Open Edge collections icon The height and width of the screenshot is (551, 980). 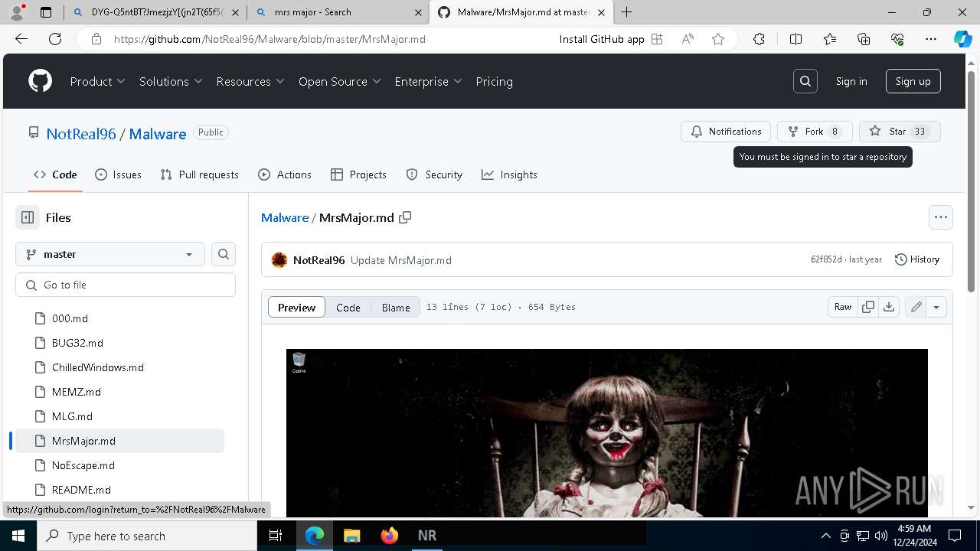tap(864, 39)
